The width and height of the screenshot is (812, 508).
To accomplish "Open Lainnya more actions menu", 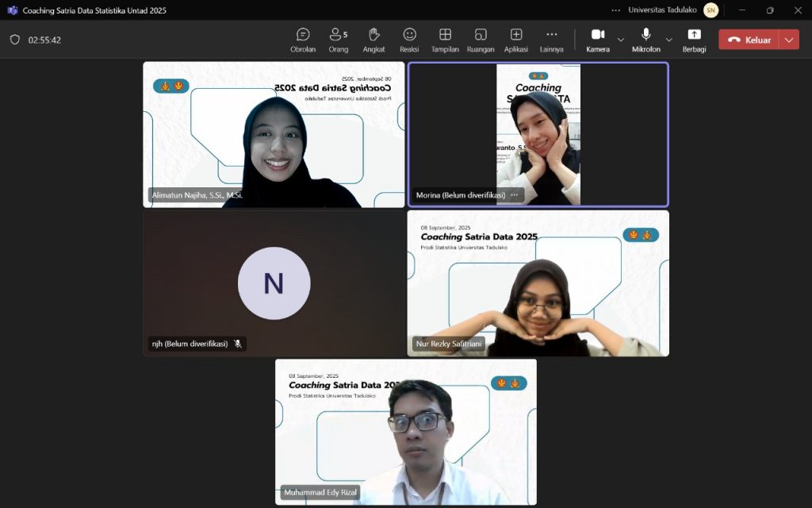I will coord(552,40).
